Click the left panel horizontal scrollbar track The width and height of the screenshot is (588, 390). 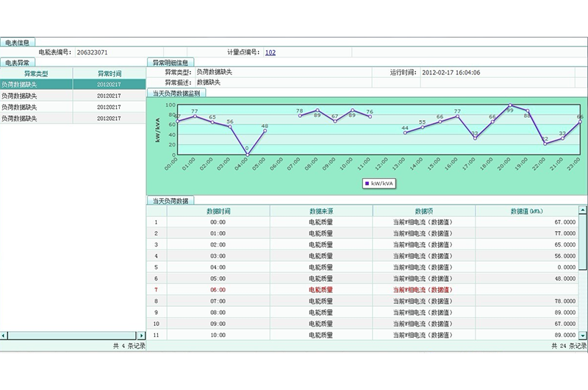73,336
